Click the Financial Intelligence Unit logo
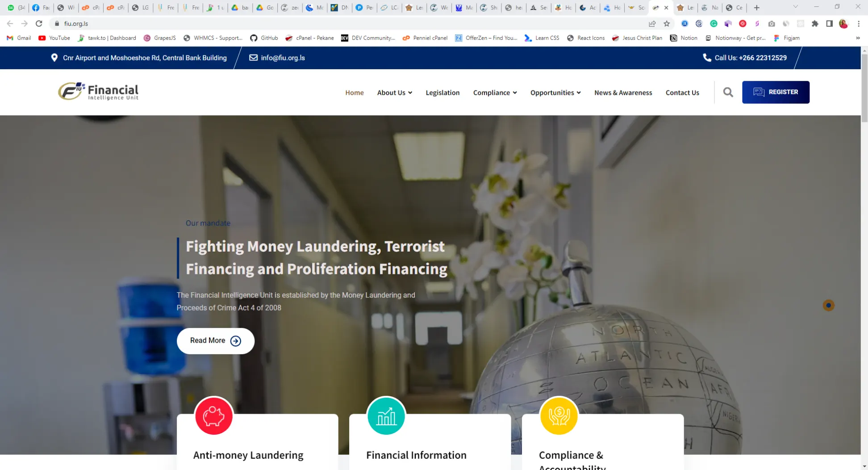 click(98, 92)
